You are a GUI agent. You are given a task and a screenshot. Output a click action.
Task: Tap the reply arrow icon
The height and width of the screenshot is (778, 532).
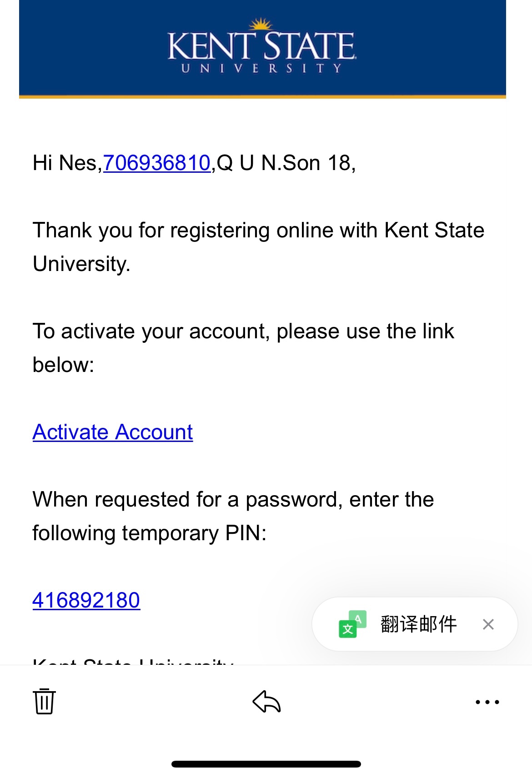tap(266, 702)
